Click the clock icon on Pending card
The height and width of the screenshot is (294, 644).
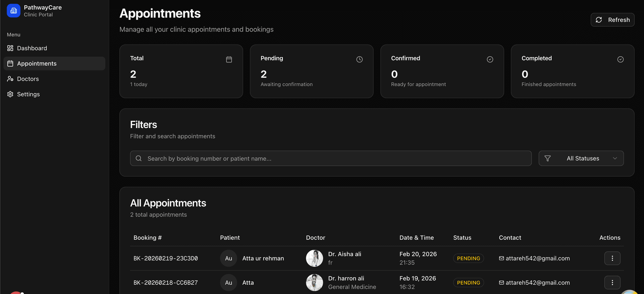coord(360,59)
